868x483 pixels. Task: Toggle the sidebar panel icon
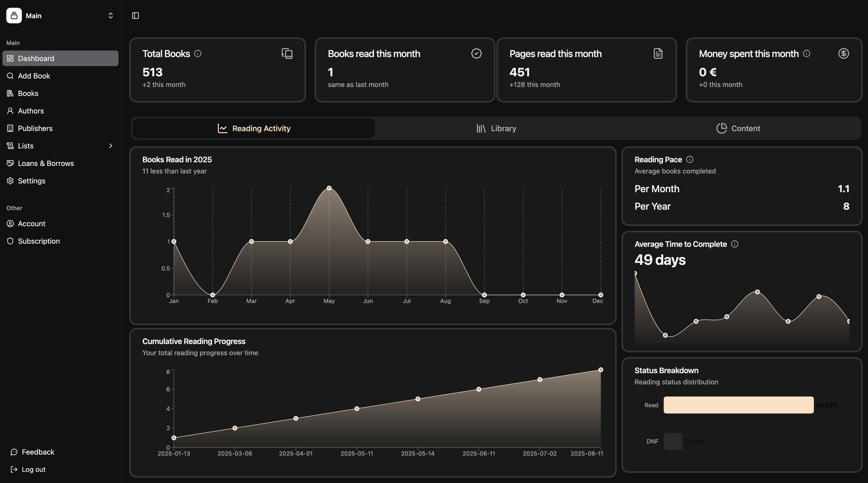click(136, 16)
